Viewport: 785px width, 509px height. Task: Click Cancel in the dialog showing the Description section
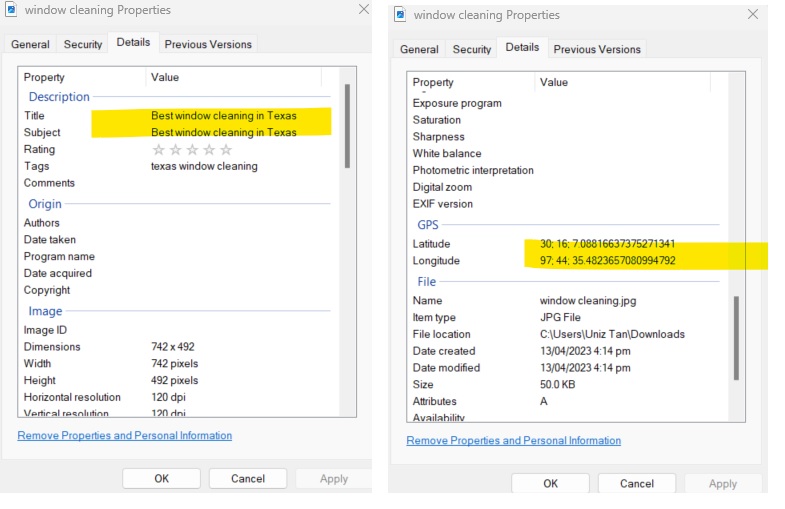click(x=248, y=479)
